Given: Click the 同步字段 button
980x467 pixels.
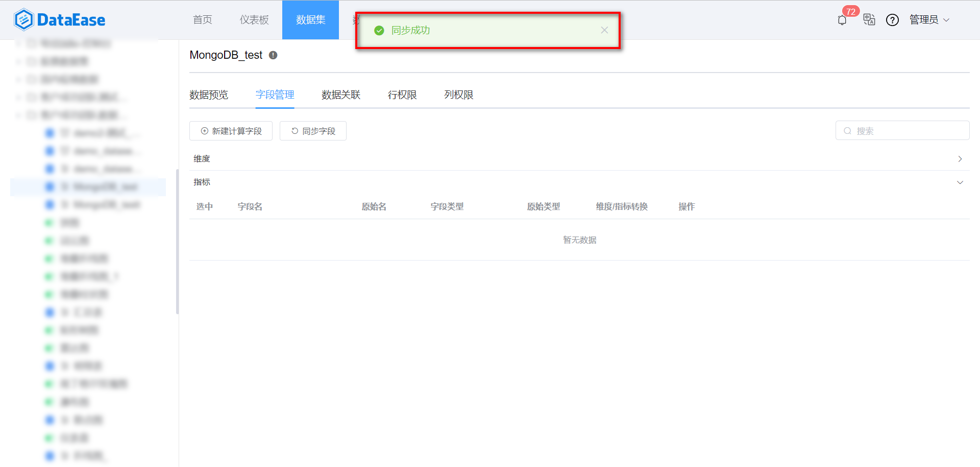Looking at the screenshot, I should [x=313, y=131].
